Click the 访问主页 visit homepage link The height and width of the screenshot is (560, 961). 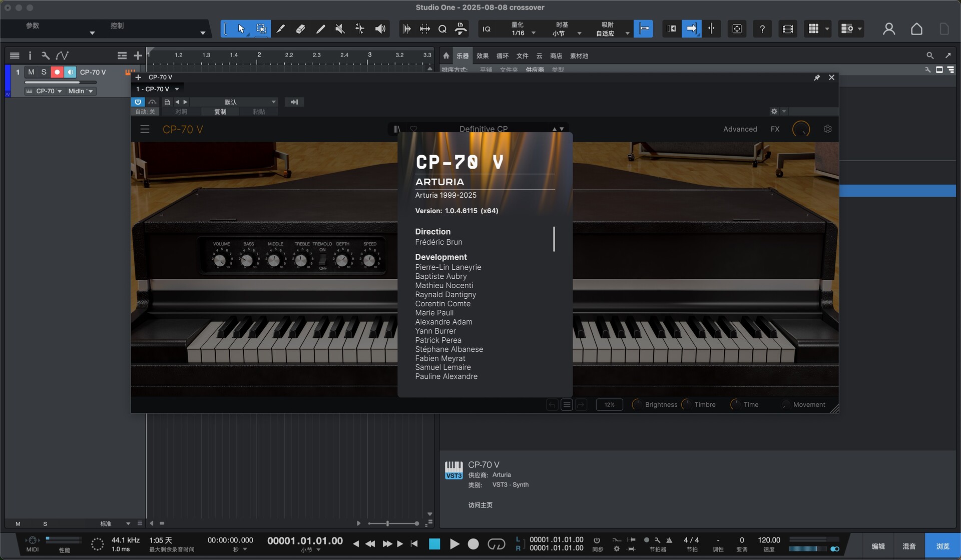[x=480, y=505]
